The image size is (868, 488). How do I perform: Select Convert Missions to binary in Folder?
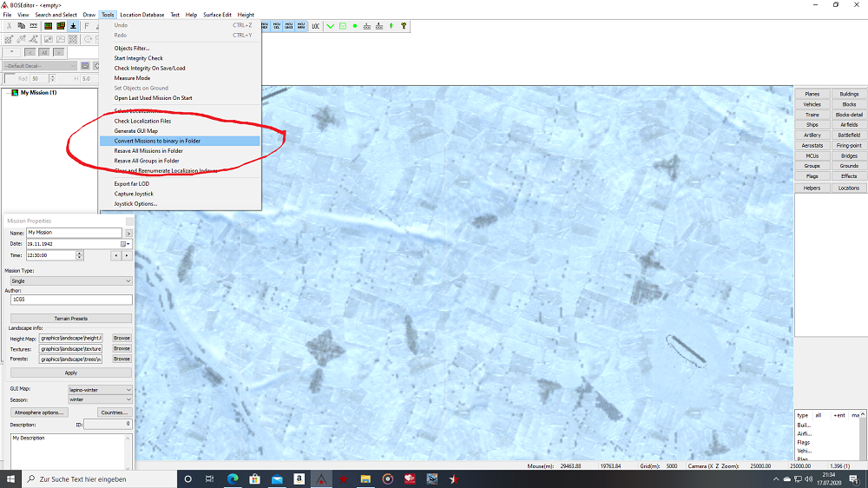tap(157, 141)
